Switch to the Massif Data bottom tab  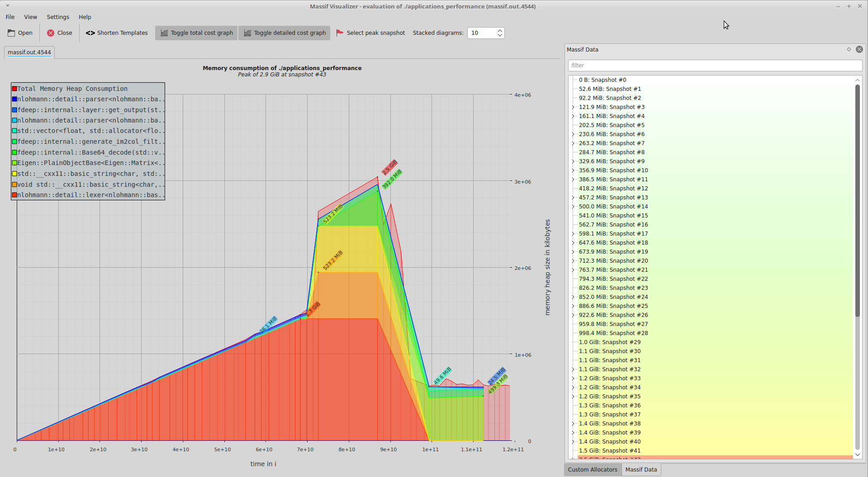pyautogui.click(x=641, y=470)
